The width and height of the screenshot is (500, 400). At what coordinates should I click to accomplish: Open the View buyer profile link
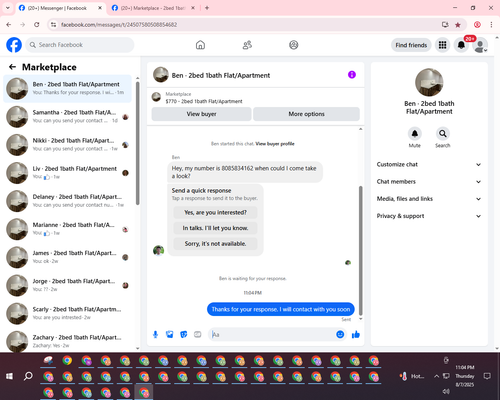[275, 144]
